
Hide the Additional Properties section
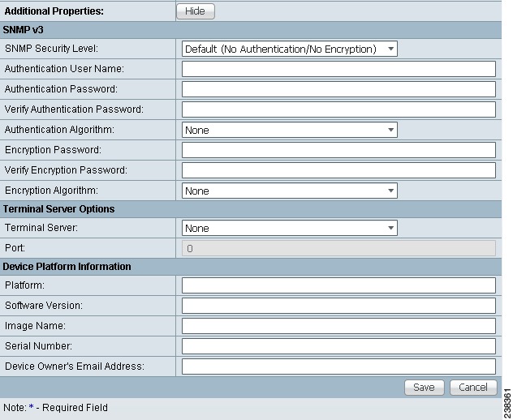196,11
